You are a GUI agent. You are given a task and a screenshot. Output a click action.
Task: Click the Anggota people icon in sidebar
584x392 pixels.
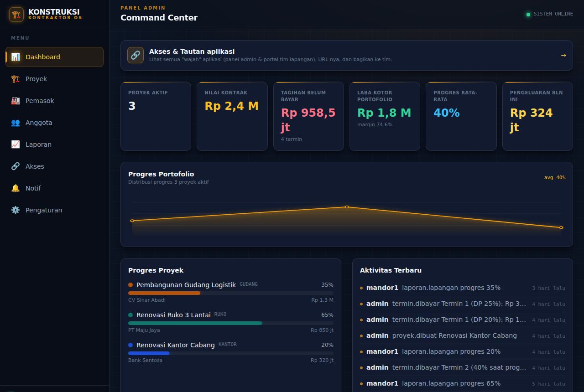click(16, 123)
